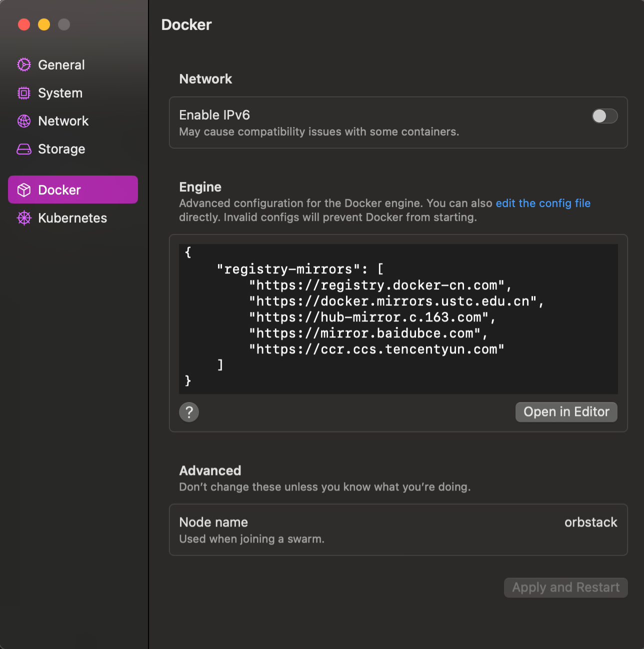This screenshot has width=644, height=649.
Task: Go to the Storage settings section
Action: [x=61, y=149]
